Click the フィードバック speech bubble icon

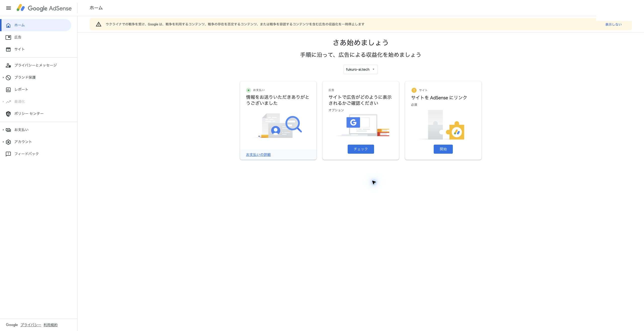(x=8, y=154)
